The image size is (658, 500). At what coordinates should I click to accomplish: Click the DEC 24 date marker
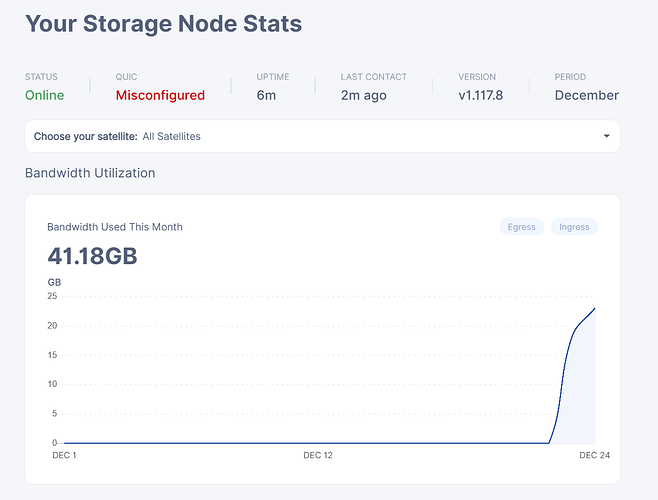[594, 456]
